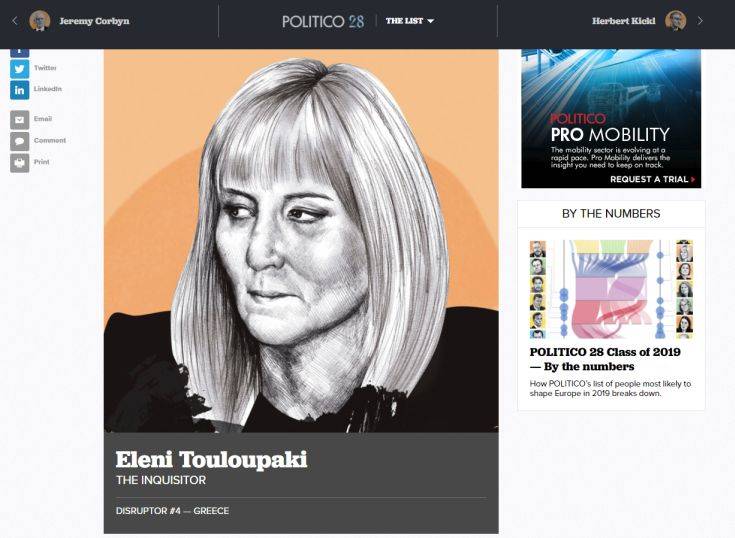Viewport: 735px width, 538px height.
Task: Click REQUEST A TRIAL in the ad
Action: 652,179
